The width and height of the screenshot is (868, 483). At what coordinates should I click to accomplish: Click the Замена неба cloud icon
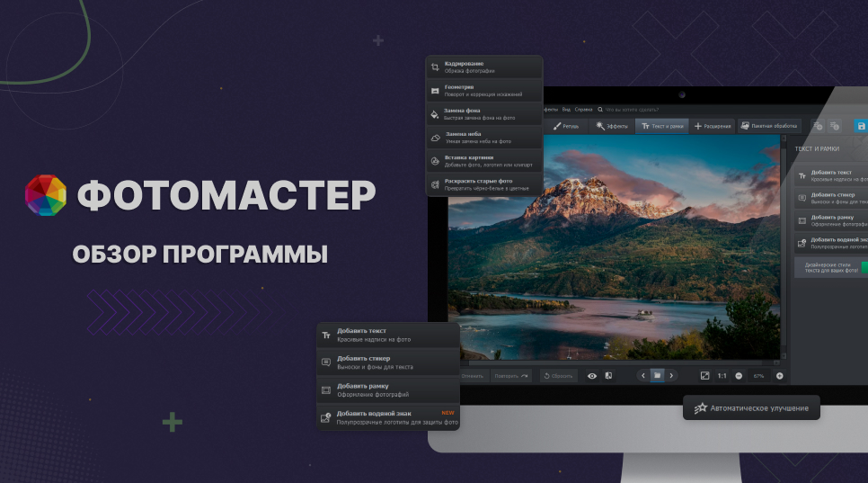(435, 138)
